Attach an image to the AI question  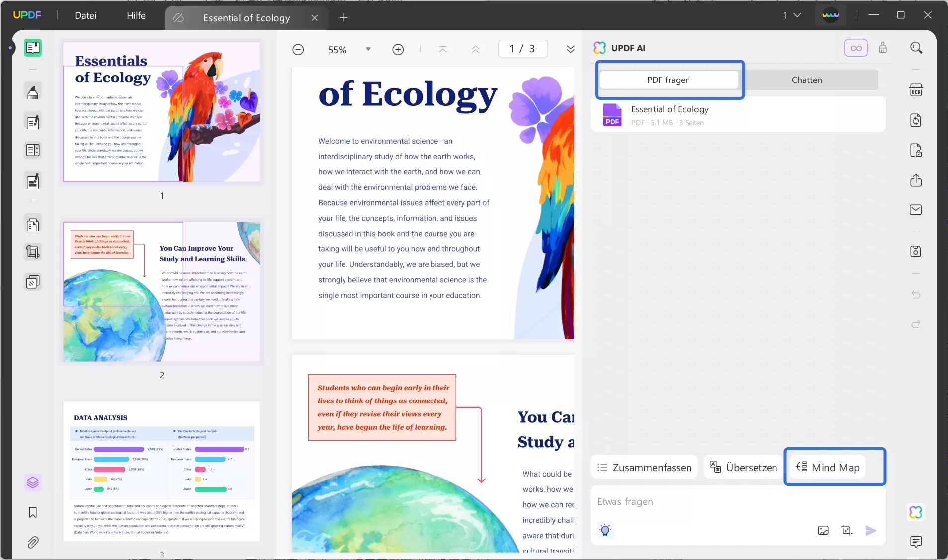(x=823, y=530)
